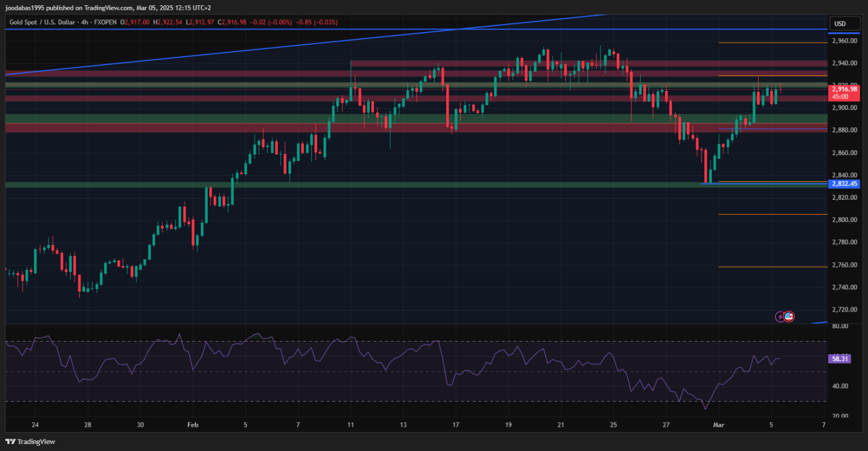Click the 2,860.00 price axis label

tap(844, 153)
